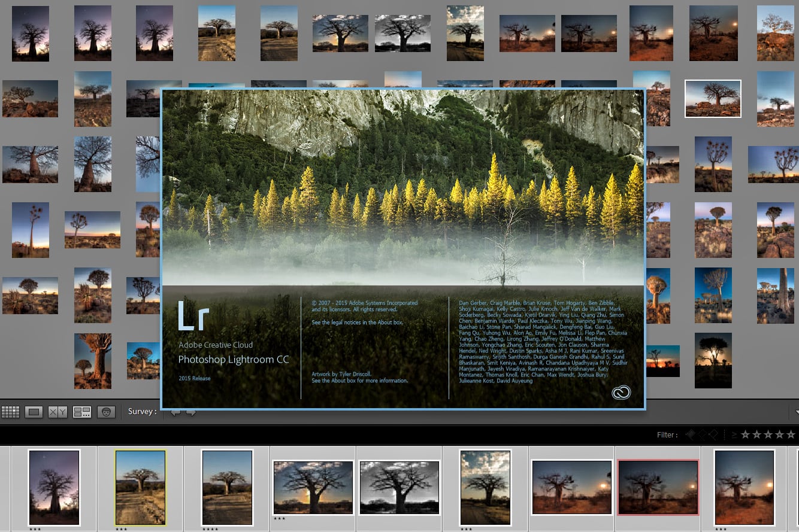The width and height of the screenshot is (799, 532).
Task: Select yellow-bordered filmstrip thumbnail of dirt road baobab
Action: [x=140, y=488]
